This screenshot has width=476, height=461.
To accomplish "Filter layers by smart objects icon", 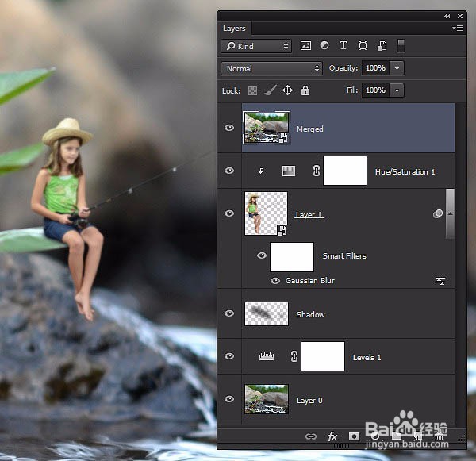I will point(382,46).
